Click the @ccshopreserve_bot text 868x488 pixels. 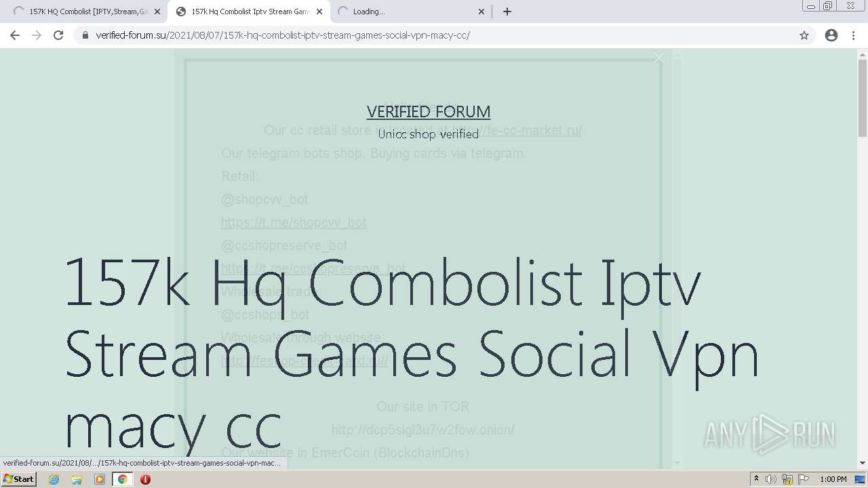click(284, 245)
